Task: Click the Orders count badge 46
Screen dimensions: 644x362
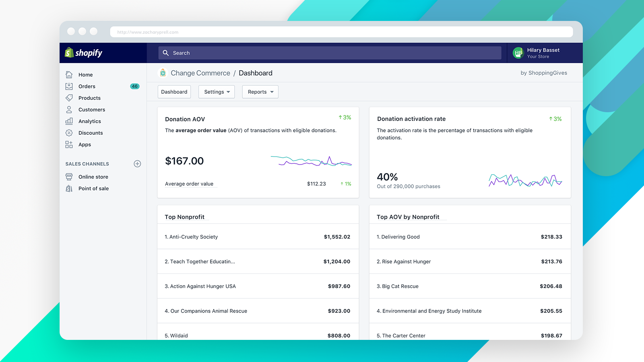Action: [135, 86]
